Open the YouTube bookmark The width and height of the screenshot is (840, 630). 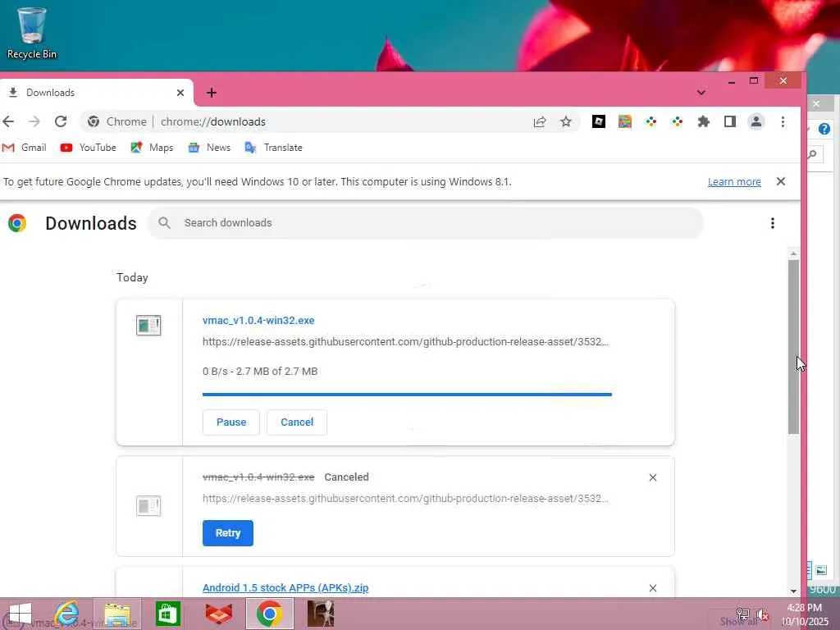click(89, 148)
